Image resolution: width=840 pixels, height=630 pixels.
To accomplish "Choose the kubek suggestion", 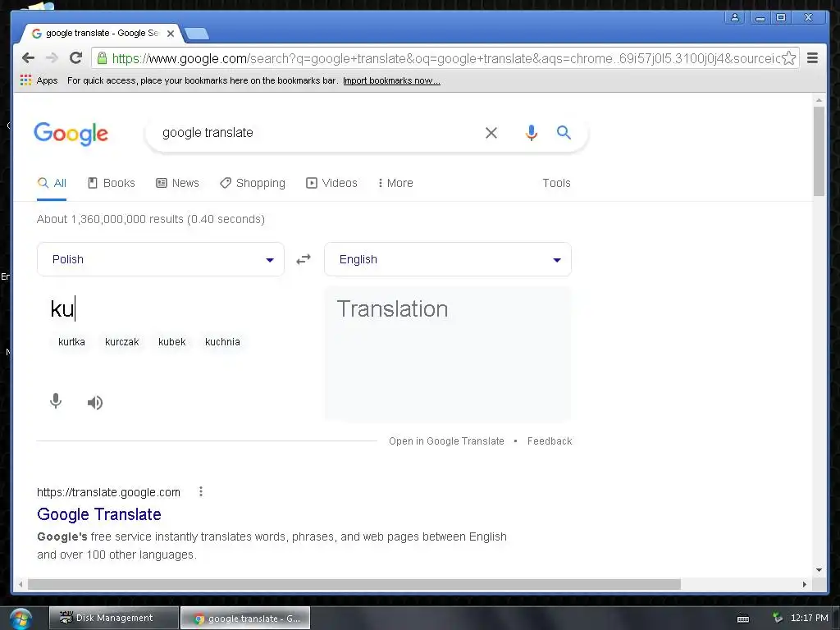I will point(172,342).
